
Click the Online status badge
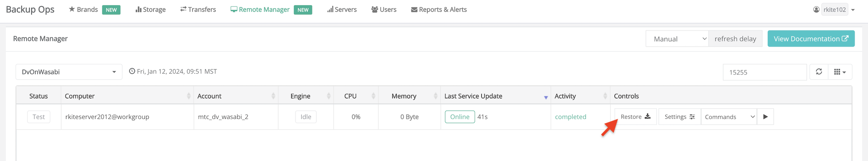tap(460, 117)
